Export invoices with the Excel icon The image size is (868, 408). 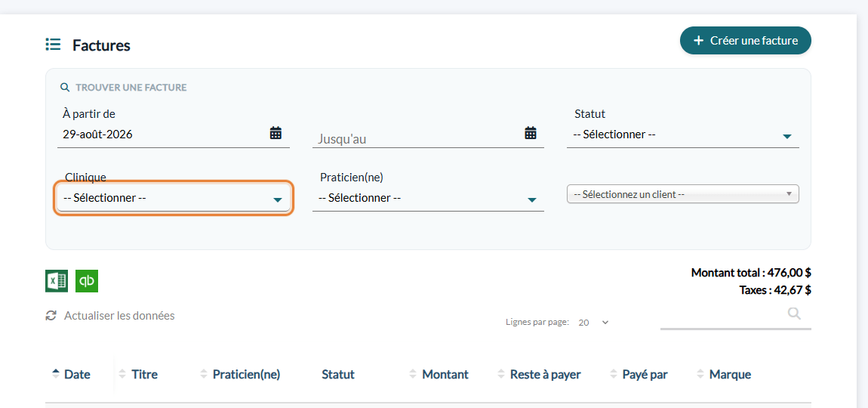pyautogui.click(x=57, y=281)
